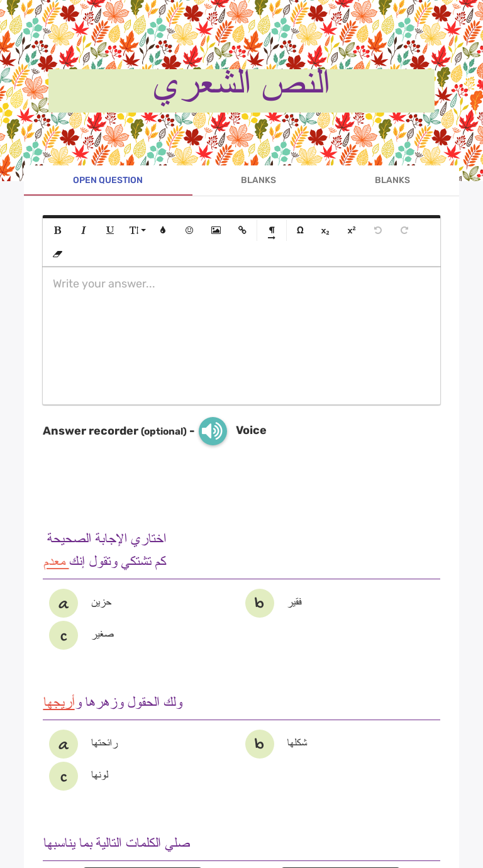Screen dimensions: 483x868
Task: Insert an image into the answer box
Action: pos(216,230)
